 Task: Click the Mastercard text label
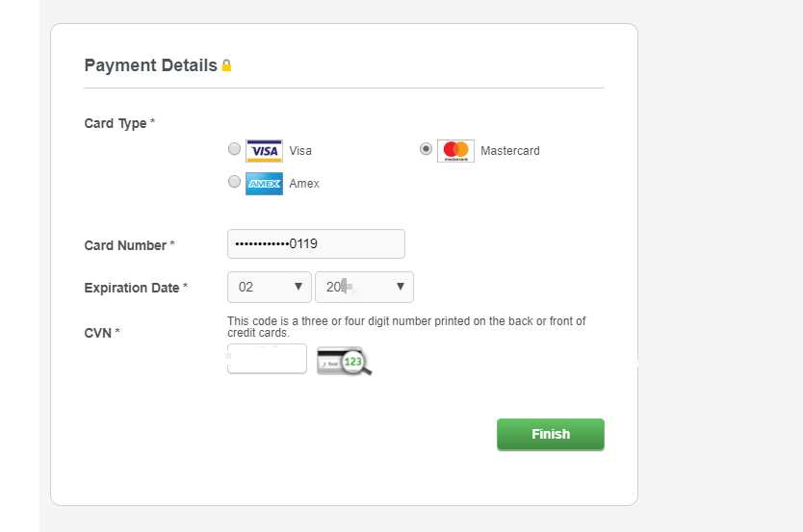click(x=510, y=151)
